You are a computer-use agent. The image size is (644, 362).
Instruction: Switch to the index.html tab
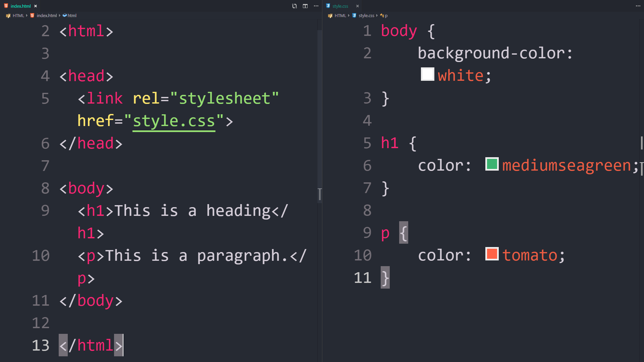20,6
